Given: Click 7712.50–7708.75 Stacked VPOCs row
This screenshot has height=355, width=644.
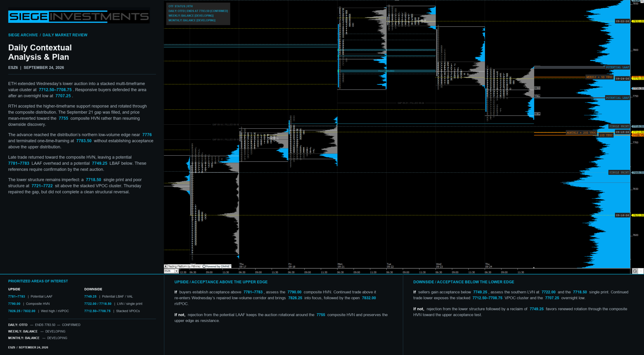Looking at the screenshot, I should 112,311.
